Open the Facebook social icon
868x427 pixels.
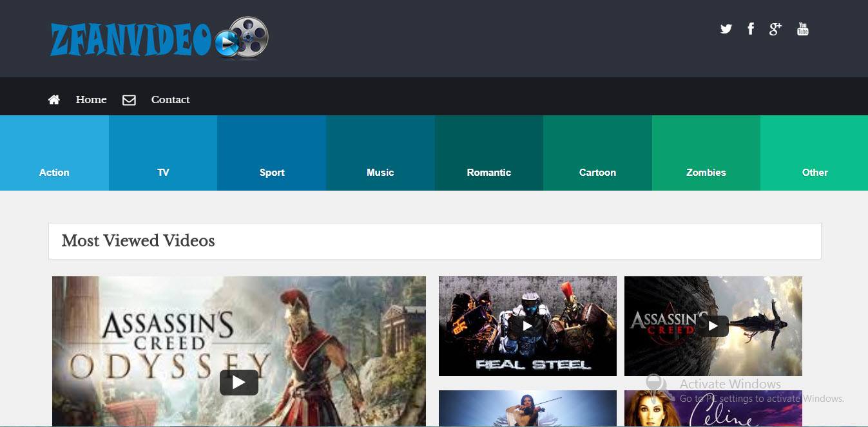pos(751,29)
